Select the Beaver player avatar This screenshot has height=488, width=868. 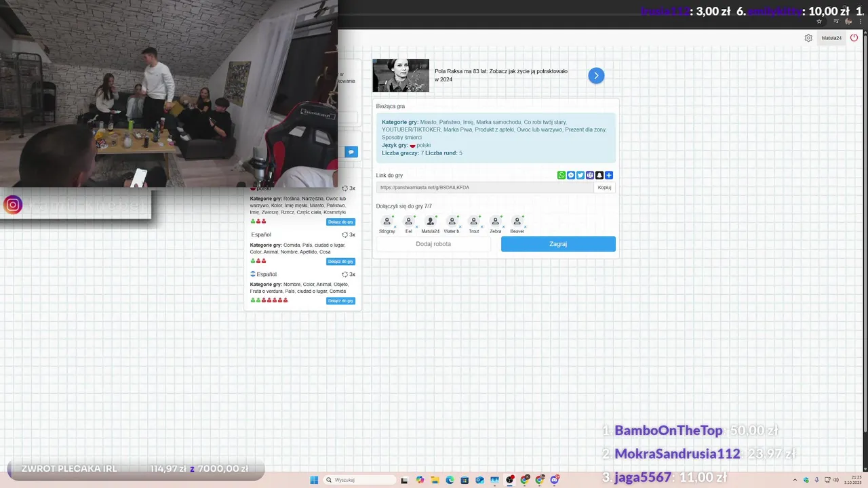(x=517, y=221)
